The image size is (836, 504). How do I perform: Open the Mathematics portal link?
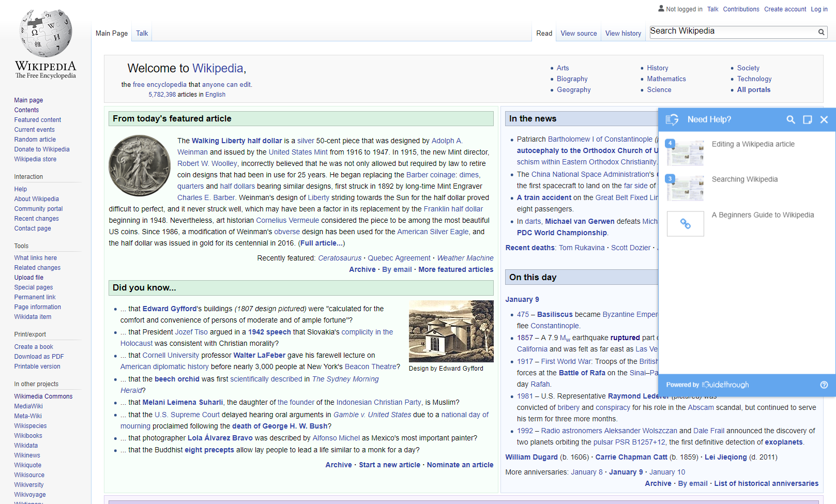click(666, 79)
